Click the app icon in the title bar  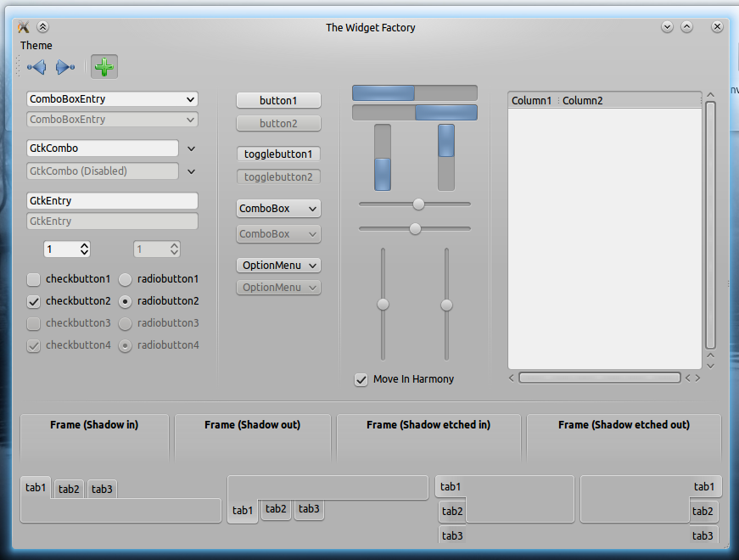tap(24, 27)
